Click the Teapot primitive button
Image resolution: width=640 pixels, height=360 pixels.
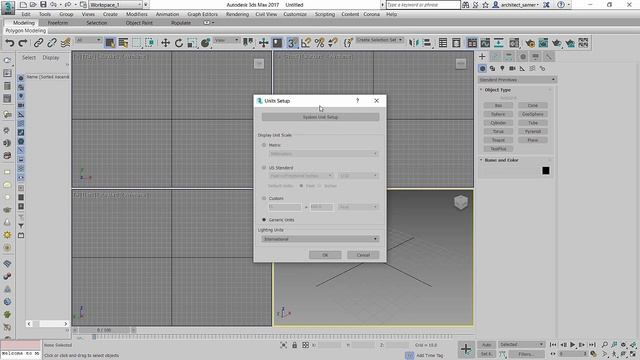[498, 140]
